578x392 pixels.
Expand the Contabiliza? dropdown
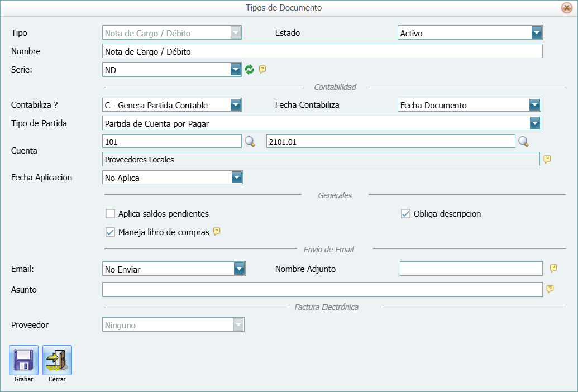[x=237, y=104]
